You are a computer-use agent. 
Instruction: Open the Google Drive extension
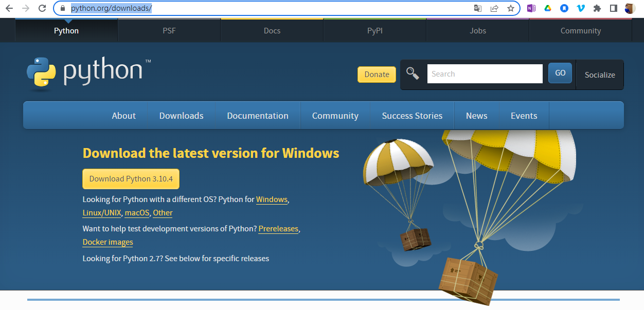click(548, 8)
